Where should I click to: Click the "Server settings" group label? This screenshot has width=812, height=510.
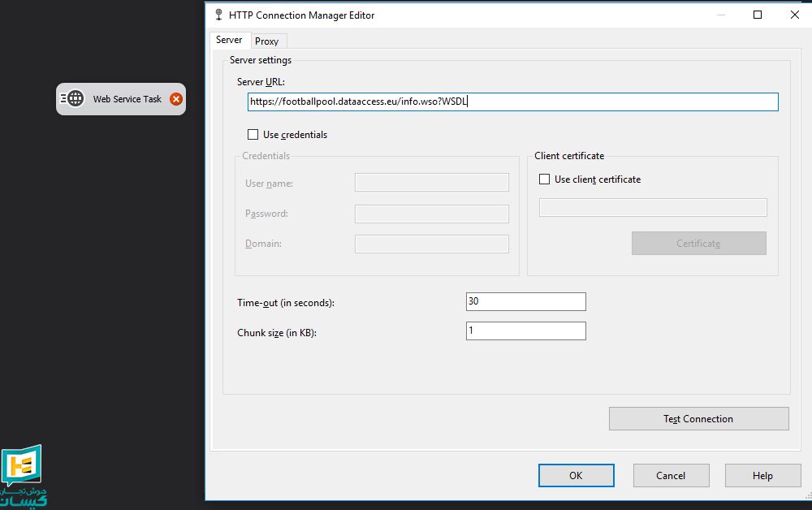(261, 60)
